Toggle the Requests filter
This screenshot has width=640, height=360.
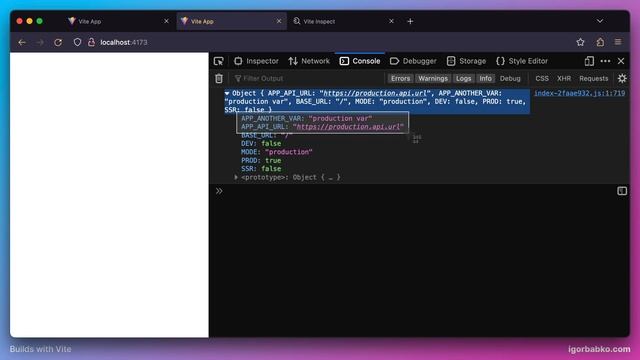click(x=593, y=78)
